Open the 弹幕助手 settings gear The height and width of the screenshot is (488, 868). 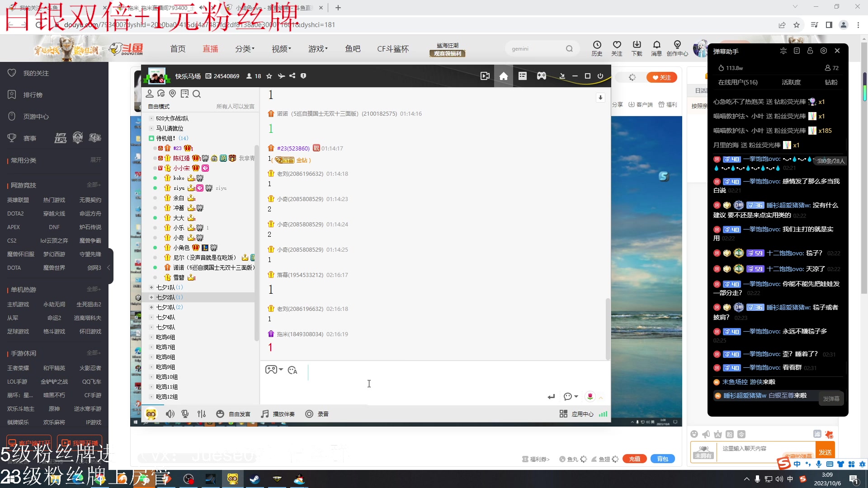pos(824,51)
